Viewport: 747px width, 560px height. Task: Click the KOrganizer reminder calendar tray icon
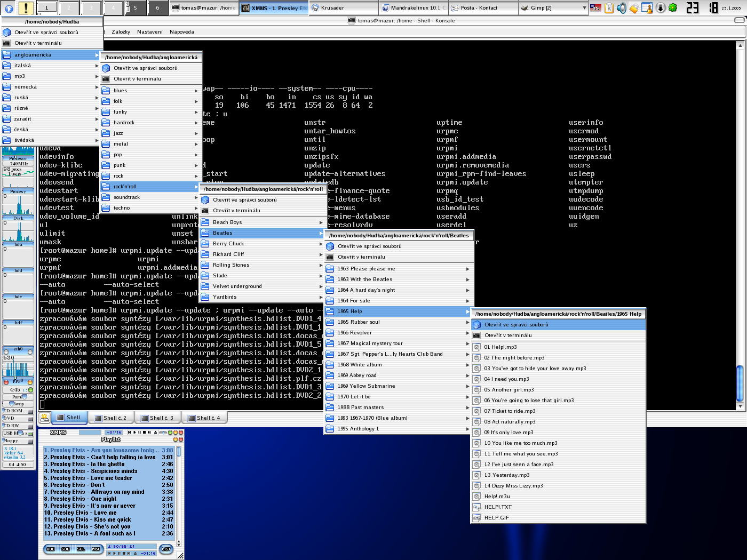(x=647, y=8)
